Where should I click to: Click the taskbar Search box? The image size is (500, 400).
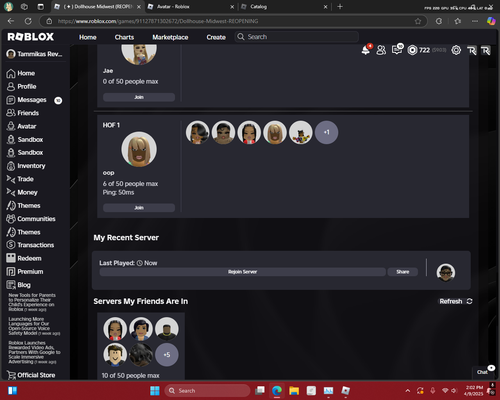point(207,391)
